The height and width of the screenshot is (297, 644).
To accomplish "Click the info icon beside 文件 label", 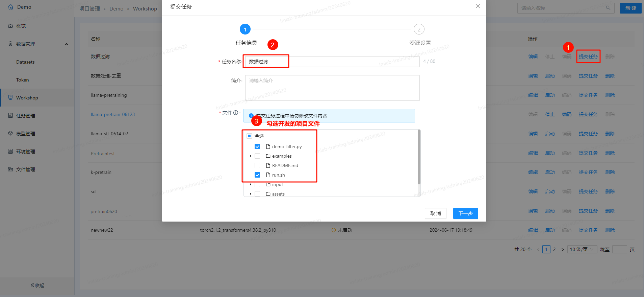I will tap(236, 113).
